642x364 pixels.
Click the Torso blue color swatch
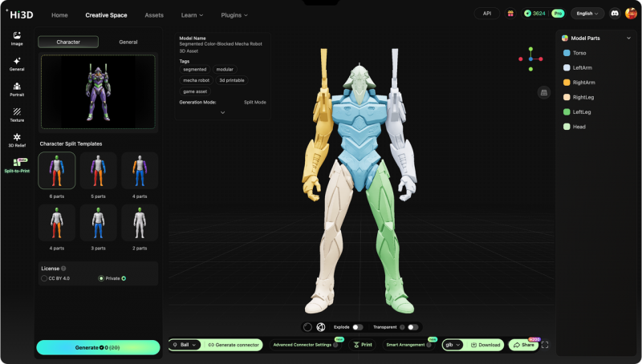(567, 53)
